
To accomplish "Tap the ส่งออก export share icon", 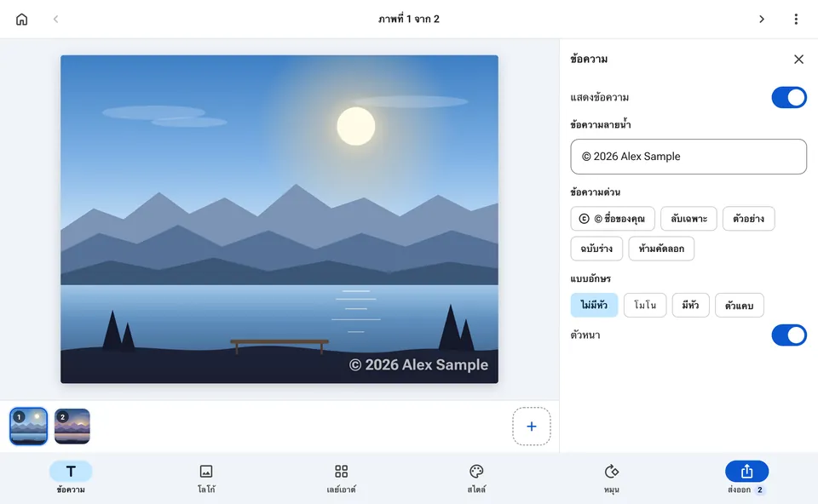I will click(746, 471).
